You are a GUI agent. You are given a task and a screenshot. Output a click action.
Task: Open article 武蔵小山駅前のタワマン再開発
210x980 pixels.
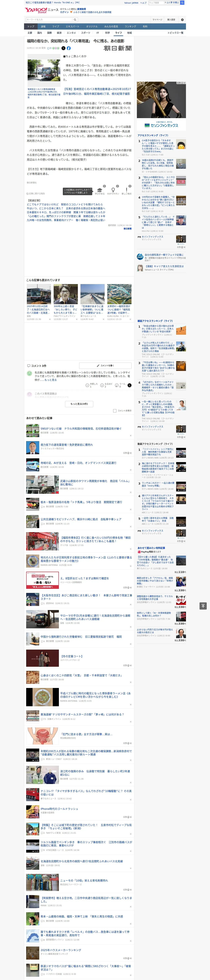(95, 483)
